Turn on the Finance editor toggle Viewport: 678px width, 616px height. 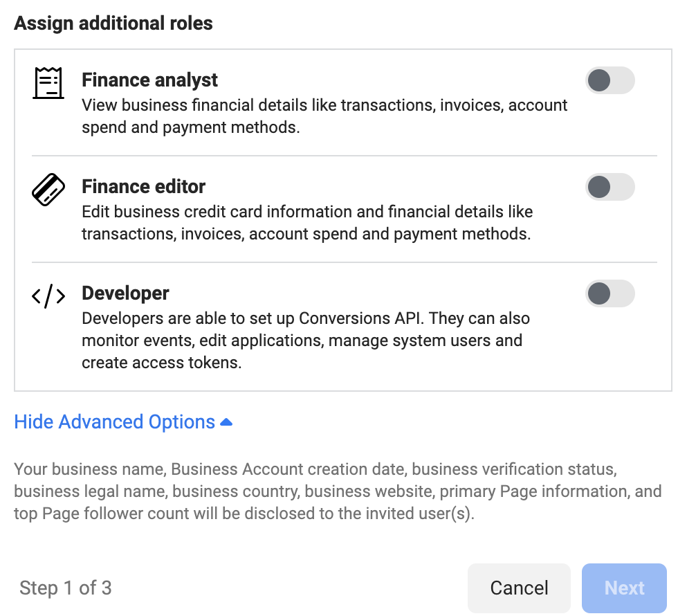tap(610, 187)
